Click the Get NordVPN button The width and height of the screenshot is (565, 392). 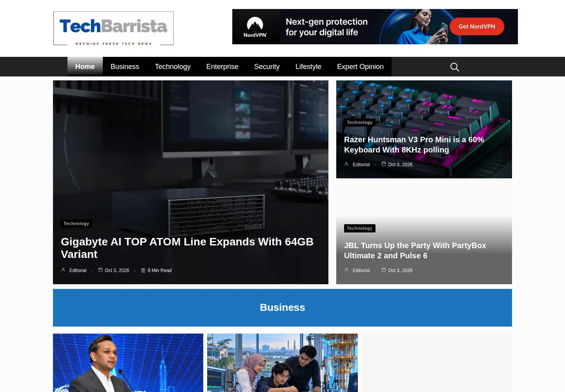477,27
